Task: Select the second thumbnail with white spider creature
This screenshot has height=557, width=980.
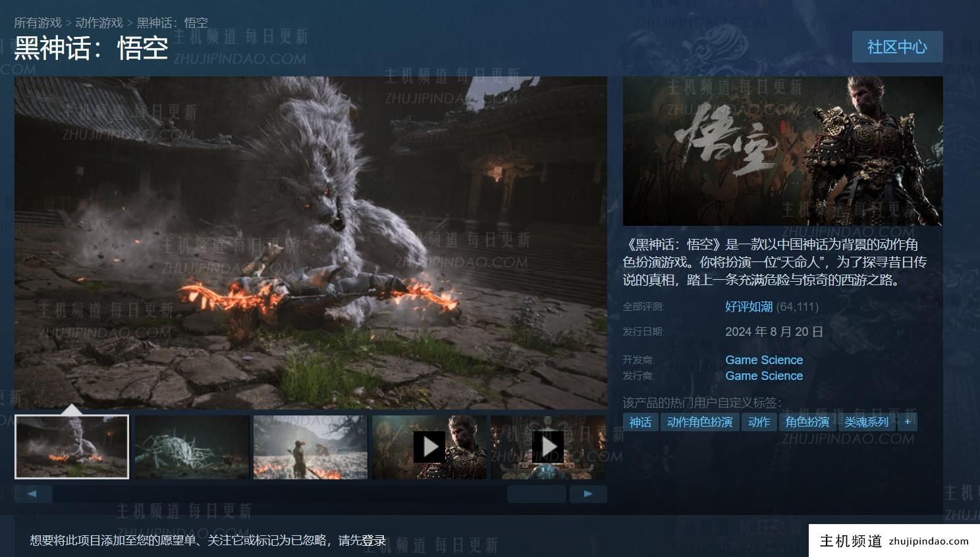Action: [192, 447]
